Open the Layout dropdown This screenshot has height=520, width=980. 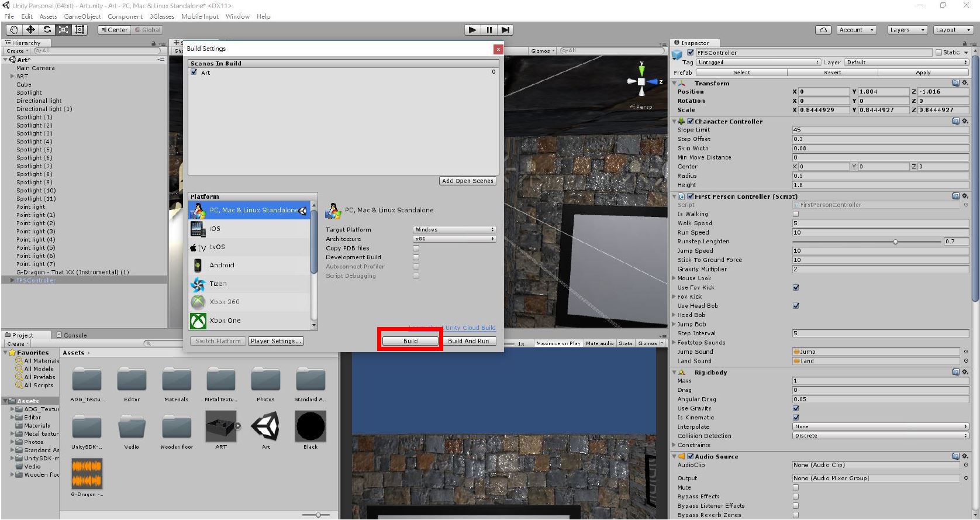(x=953, y=30)
